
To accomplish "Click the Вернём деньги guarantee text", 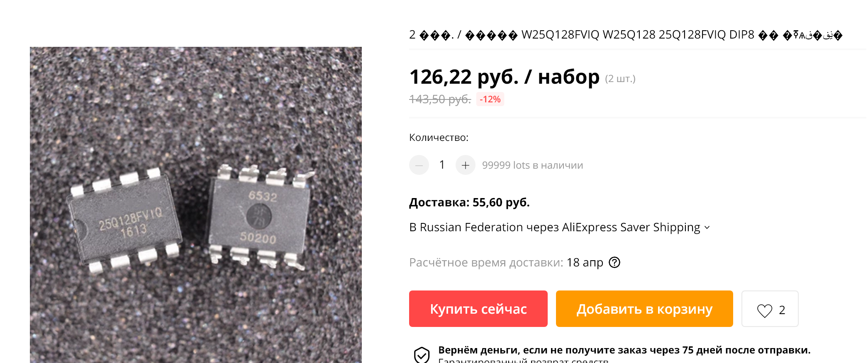I will [624, 350].
